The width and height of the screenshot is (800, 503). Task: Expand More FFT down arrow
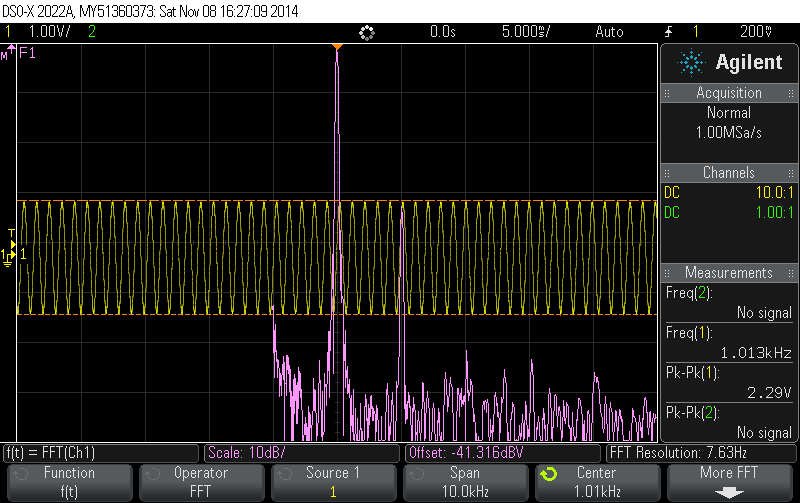pyautogui.click(x=729, y=493)
